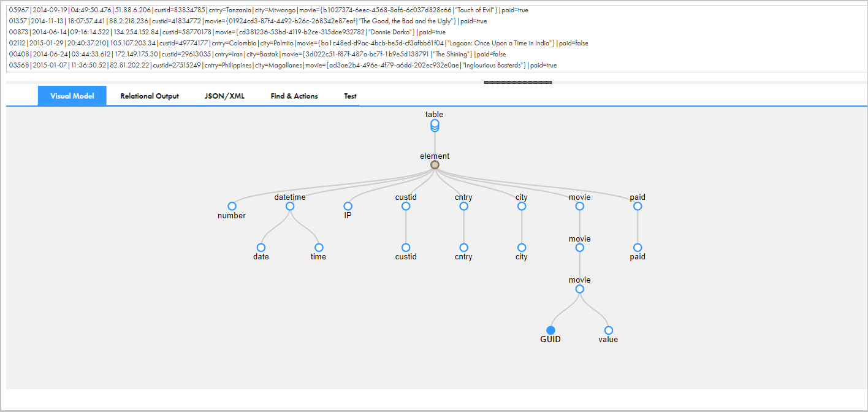
Task: Click the table node stacked-circles icon
Action: tap(435, 126)
